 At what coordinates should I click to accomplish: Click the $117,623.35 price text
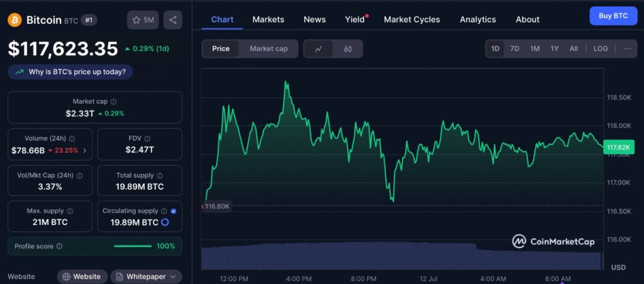(x=64, y=49)
